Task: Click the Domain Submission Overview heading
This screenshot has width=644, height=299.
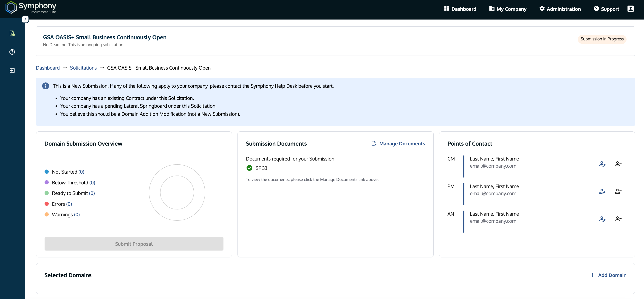Action: 83,144
